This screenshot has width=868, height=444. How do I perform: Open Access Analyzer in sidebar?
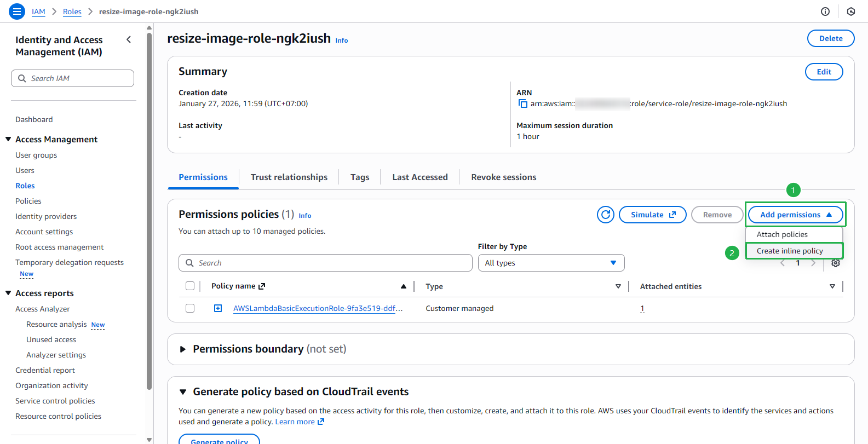43,309
